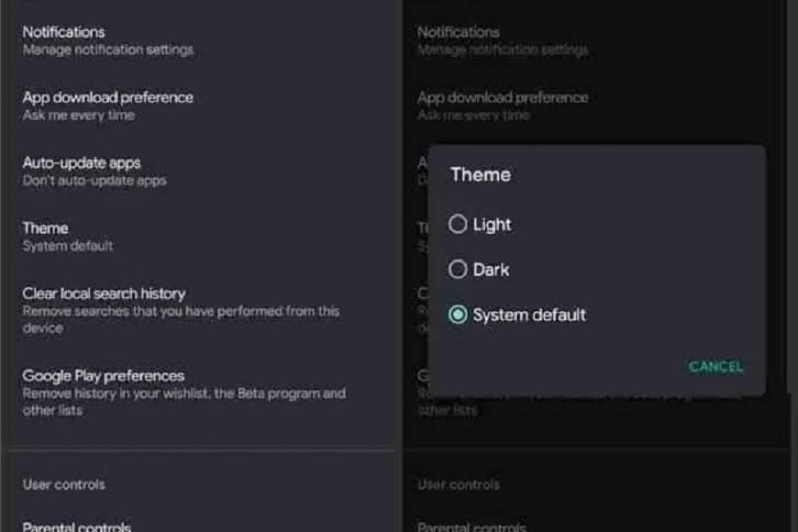Open Parental controls in the left panel

[76, 527]
